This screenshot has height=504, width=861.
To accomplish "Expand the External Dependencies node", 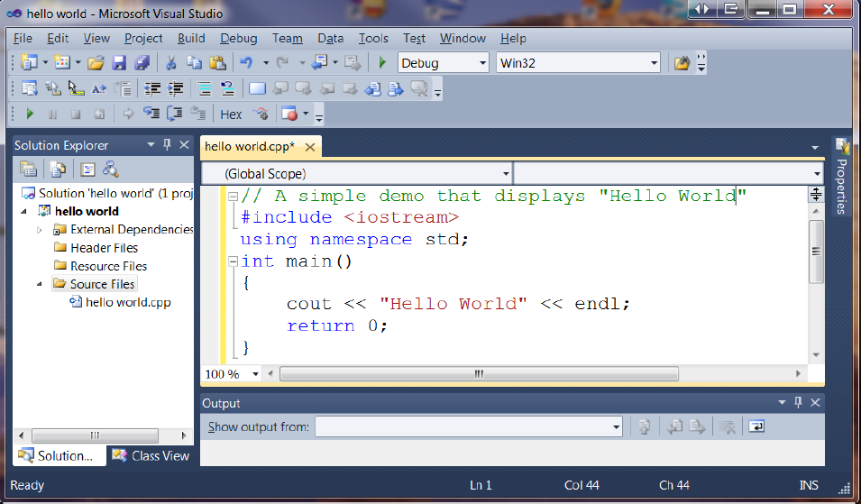I will [40, 230].
